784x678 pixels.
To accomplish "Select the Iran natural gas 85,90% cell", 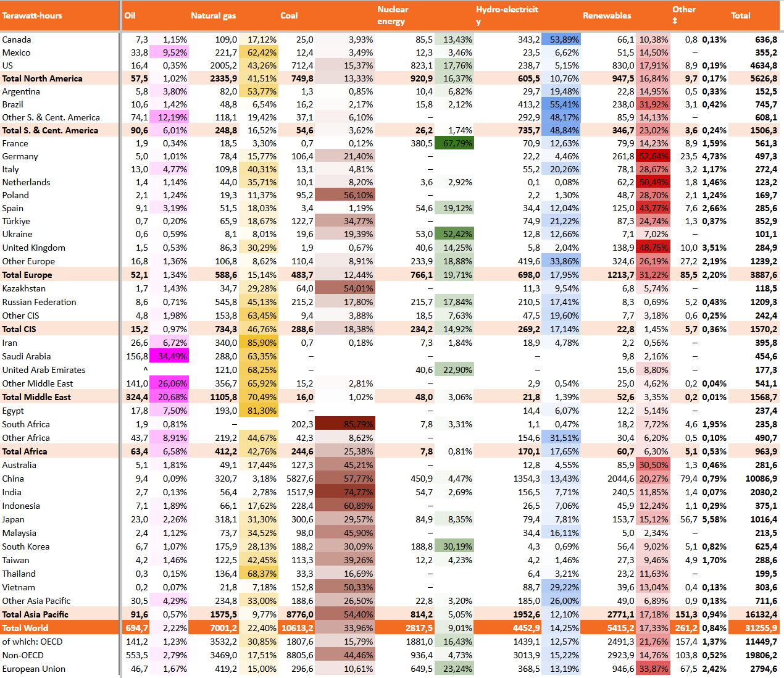I will [259, 343].
